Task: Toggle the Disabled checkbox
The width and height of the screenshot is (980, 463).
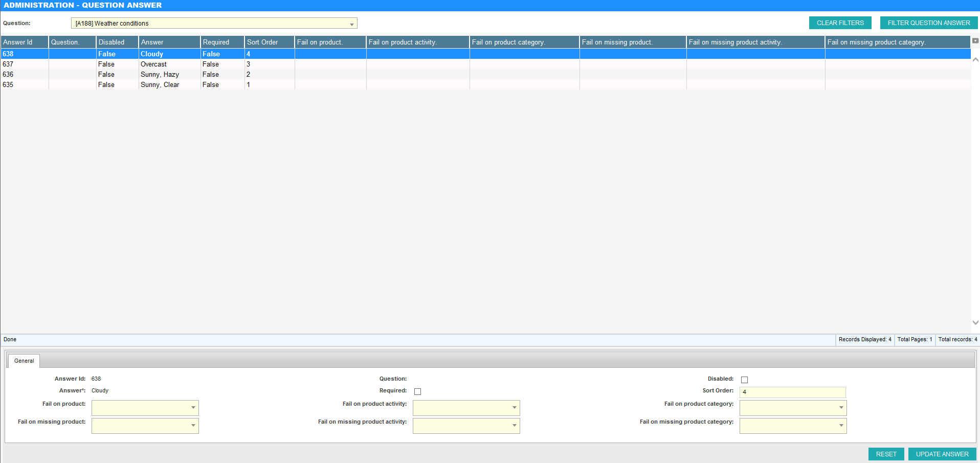Action: (744, 380)
